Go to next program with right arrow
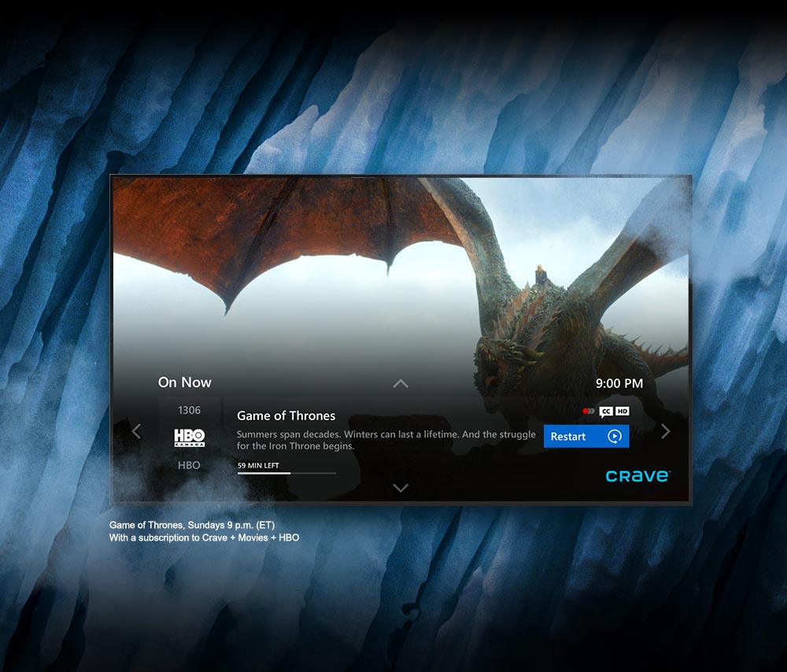787x672 pixels. pyautogui.click(x=666, y=431)
